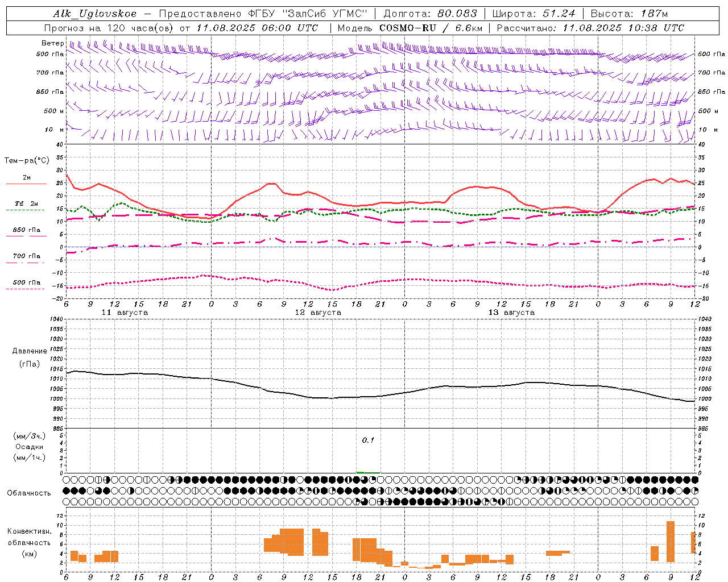Click the Конвективн. convective cloud label
728x582 pixels.
pos(30,531)
